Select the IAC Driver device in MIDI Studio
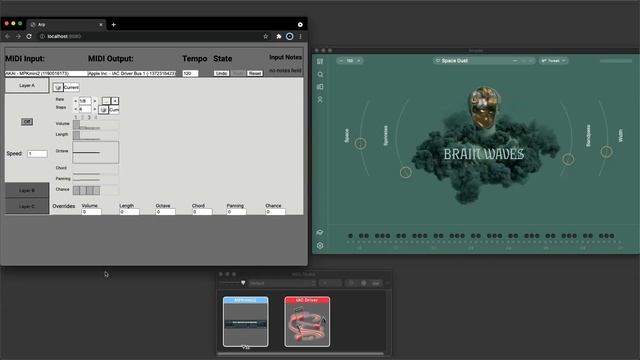Viewport: 640px width, 360px height. point(307,322)
